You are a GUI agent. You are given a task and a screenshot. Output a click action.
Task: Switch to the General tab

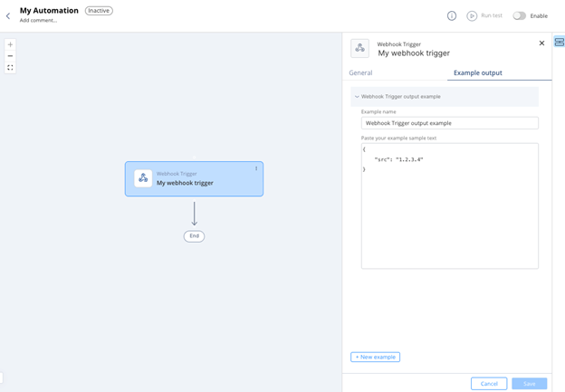[x=360, y=72]
